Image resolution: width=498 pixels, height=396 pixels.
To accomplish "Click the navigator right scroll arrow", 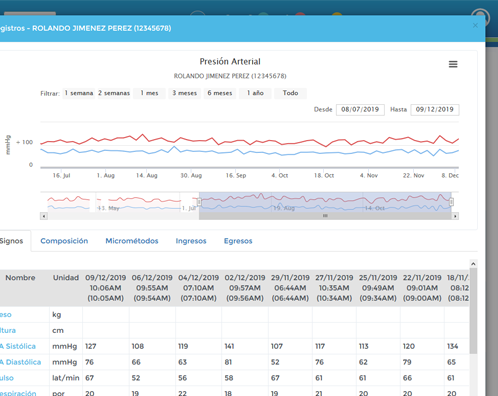I will [455, 216].
